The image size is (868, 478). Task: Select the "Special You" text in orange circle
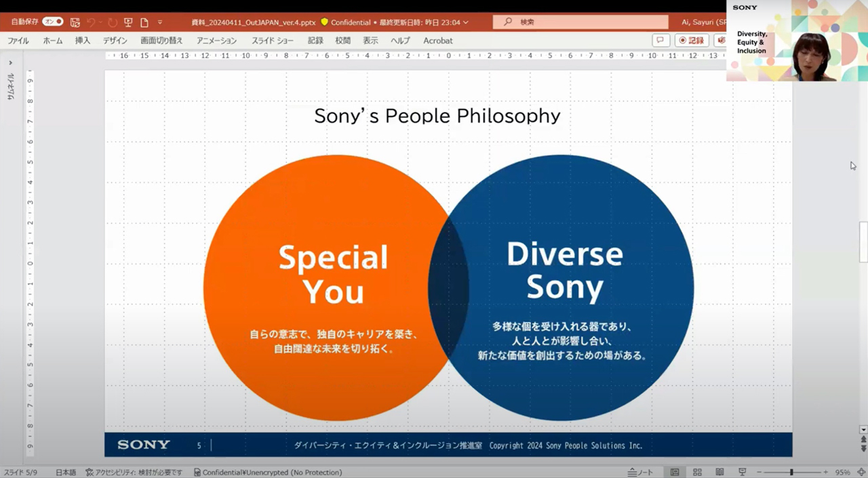click(333, 274)
